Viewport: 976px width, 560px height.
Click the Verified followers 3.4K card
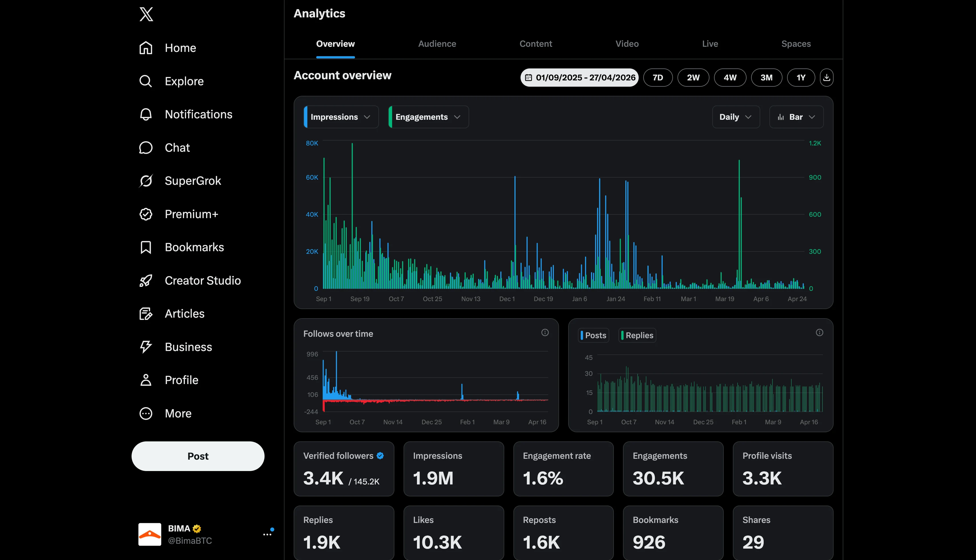tap(344, 469)
